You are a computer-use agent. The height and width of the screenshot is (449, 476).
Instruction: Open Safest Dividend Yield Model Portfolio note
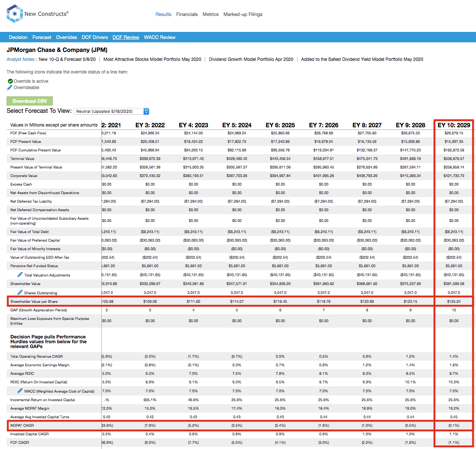coord(362,59)
